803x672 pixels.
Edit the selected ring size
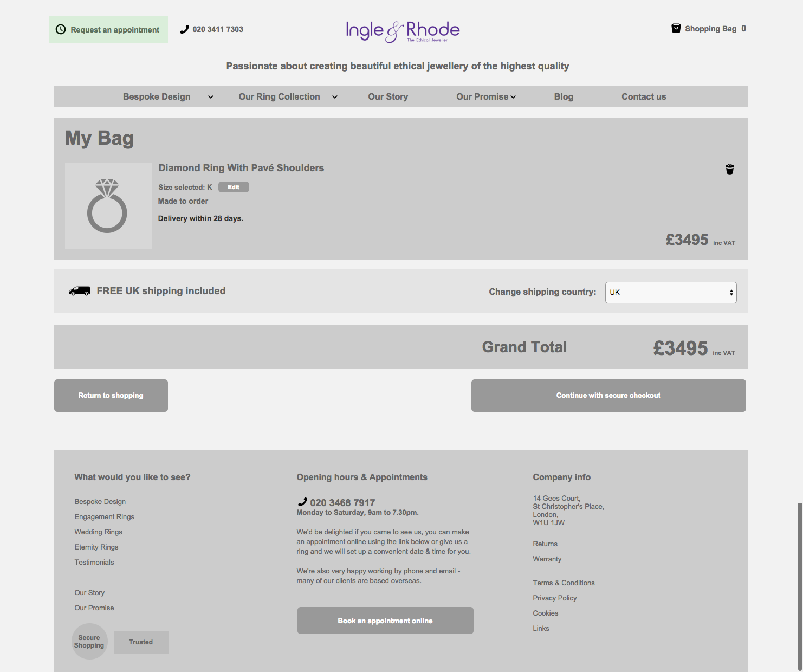point(234,187)
